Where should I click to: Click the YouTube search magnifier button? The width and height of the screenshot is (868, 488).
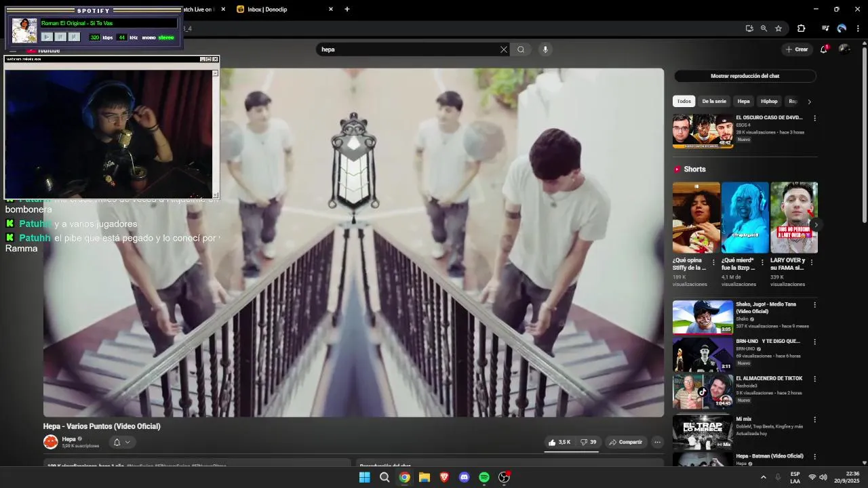(x=521, y=49)
